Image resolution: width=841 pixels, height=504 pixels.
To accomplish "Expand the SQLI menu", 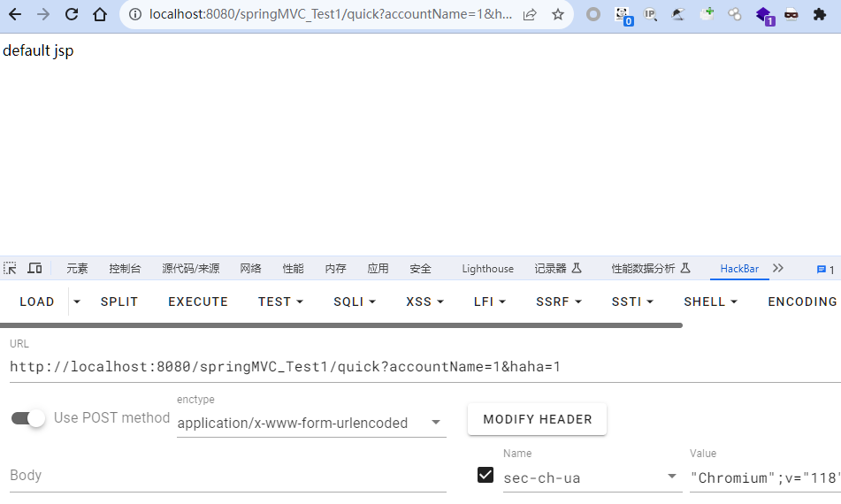I will coord(355,302).
